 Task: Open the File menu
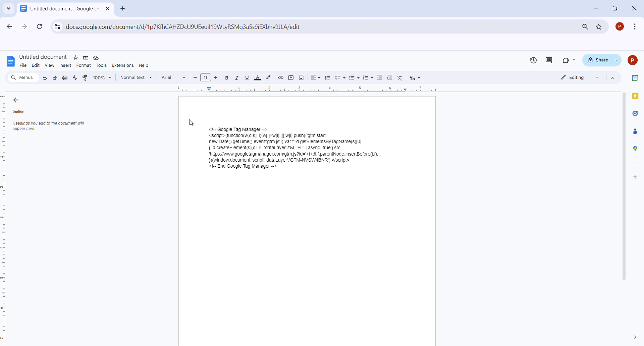point(23,66)
